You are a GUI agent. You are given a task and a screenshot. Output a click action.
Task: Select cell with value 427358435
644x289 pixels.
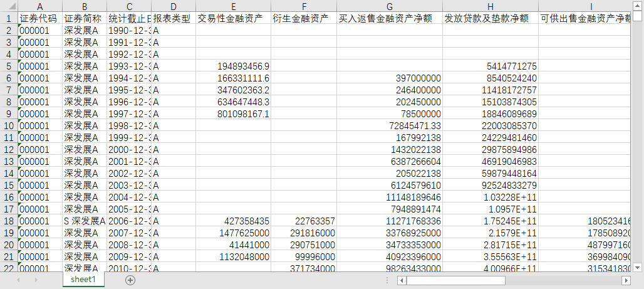[233, 221]
